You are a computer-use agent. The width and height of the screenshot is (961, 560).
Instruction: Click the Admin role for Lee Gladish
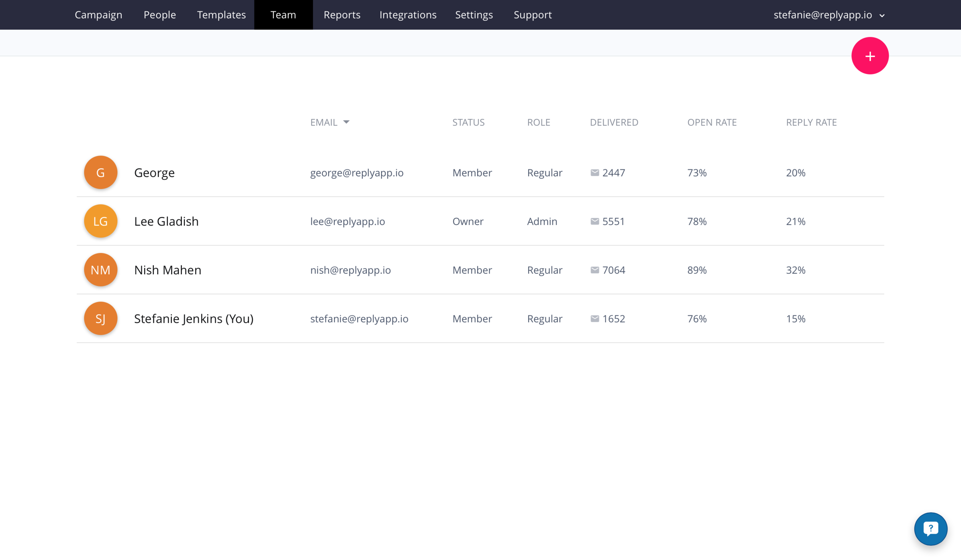coord(542,222)
